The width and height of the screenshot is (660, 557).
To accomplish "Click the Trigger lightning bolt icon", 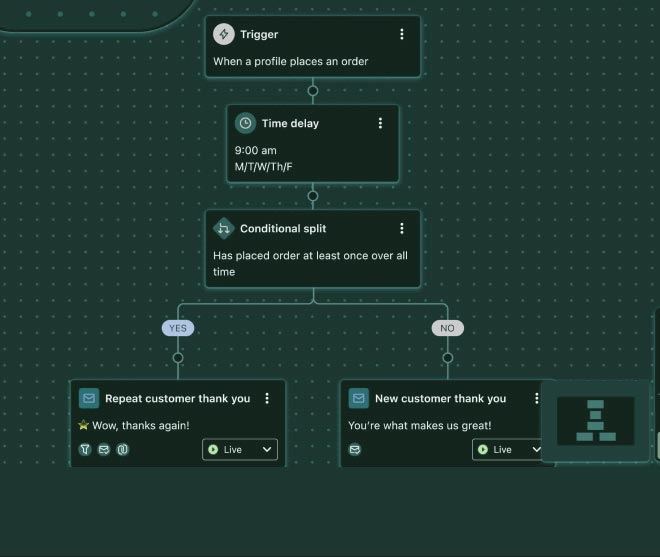I will tap(224, 34).
